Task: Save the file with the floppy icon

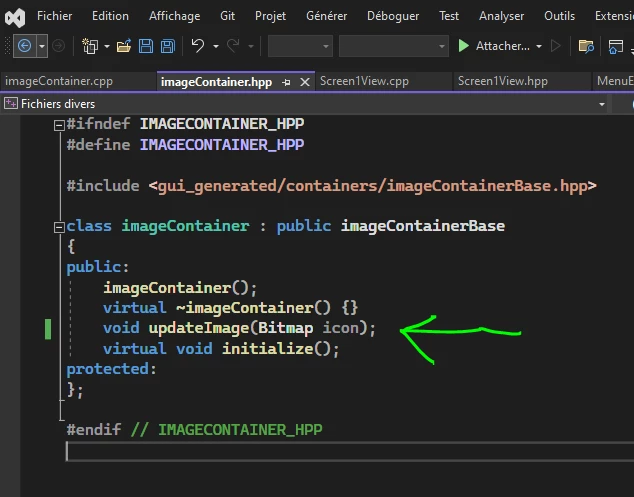Action: pyautogui.click(x=146, y=46)
